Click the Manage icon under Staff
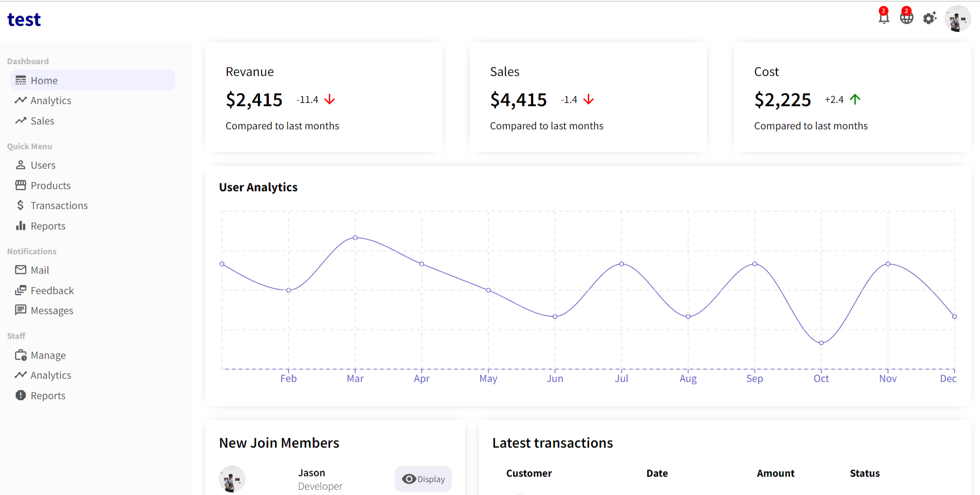 click(21, 355)
